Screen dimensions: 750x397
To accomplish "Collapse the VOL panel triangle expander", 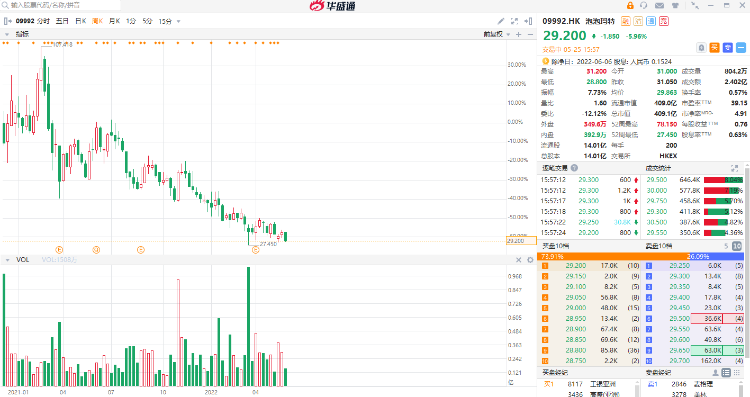I will click(x=7, y=260).
